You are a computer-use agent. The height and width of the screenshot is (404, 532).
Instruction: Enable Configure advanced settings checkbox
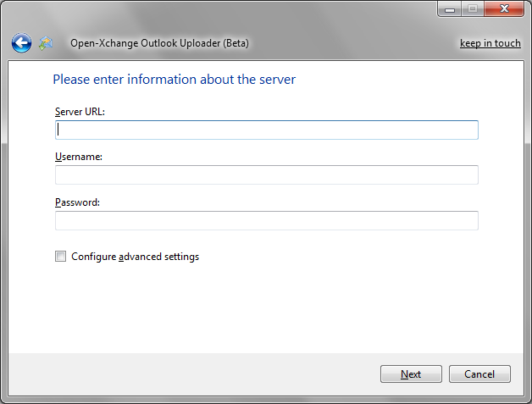(x=61, y=256)
